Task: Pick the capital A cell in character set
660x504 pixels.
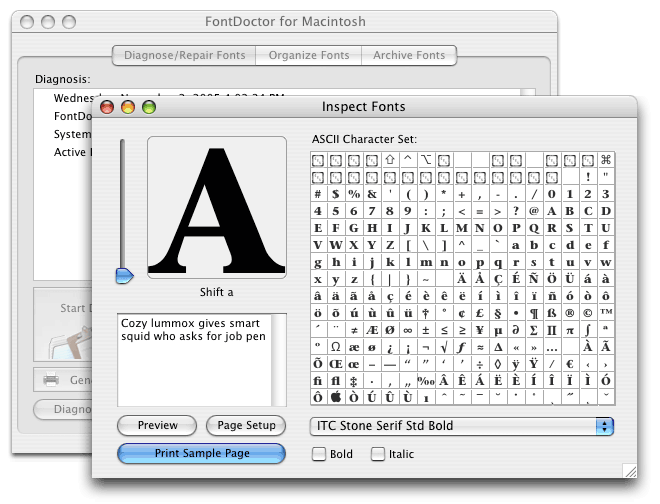Action: click(552, 211)
